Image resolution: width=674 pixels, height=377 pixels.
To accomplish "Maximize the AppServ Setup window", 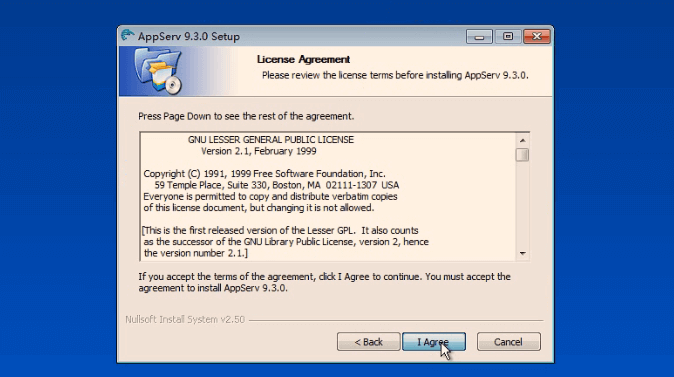I will [x=508, y=37].
